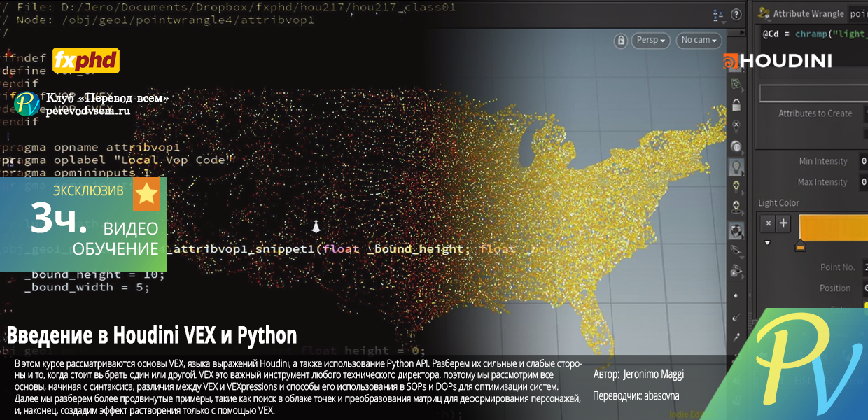
Task: Click the Min Intensity label
Action: (823, 161)
